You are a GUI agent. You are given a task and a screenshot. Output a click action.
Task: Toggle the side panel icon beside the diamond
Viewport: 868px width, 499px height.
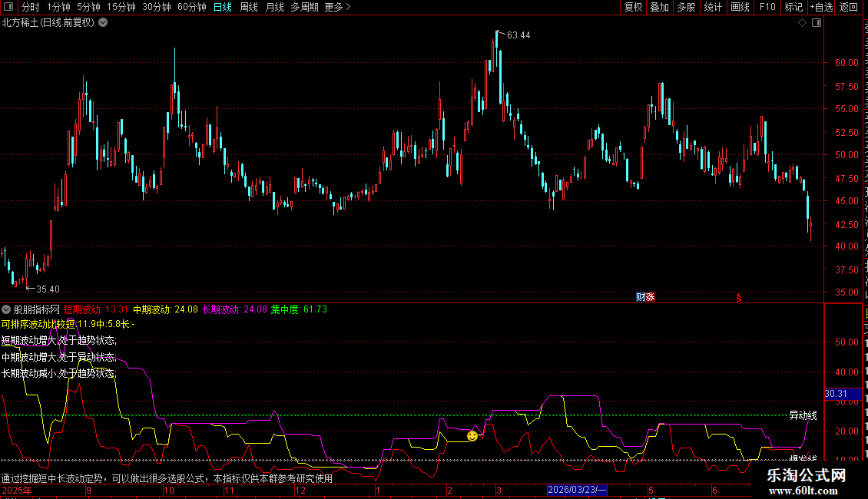(817, 23)
